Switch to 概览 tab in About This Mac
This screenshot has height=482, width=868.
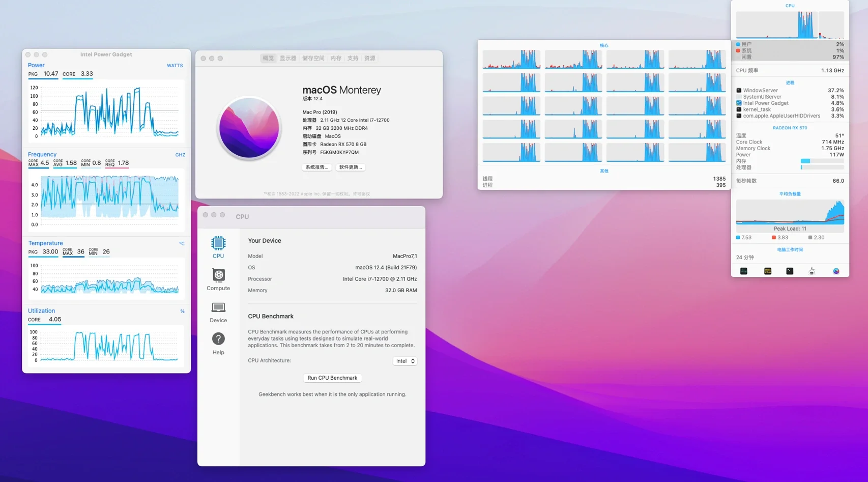click(x=268, y=59)
